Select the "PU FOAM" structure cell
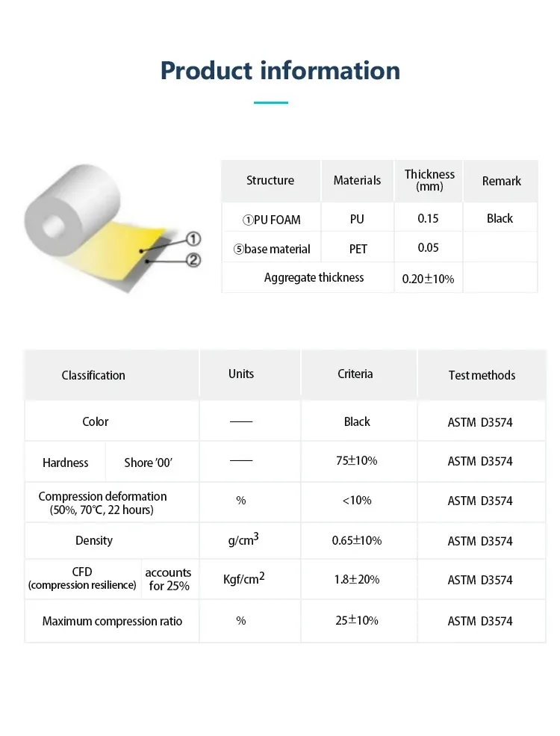This screenshot has width=560, height=736. pyautogui.click(x=271, y=219)
